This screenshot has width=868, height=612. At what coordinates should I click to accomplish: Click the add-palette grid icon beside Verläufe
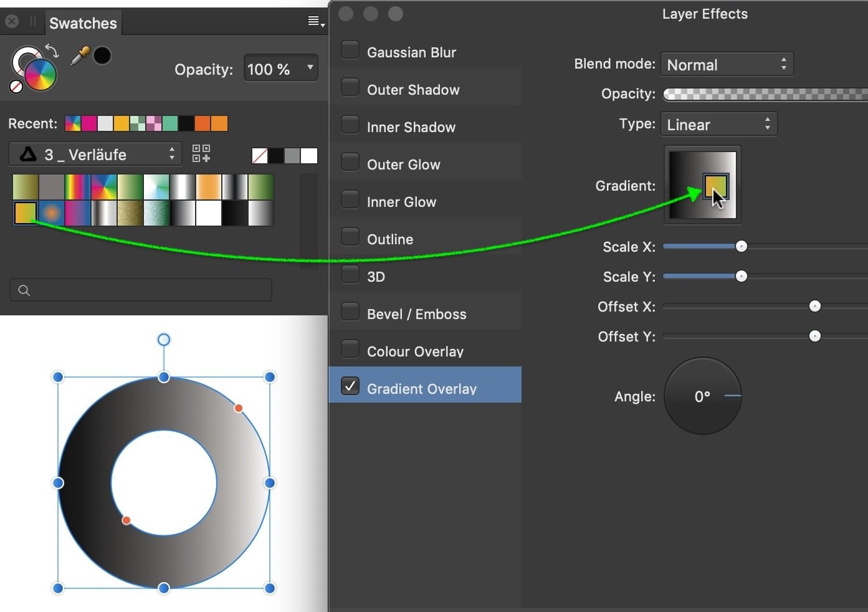tap(201, 153)
